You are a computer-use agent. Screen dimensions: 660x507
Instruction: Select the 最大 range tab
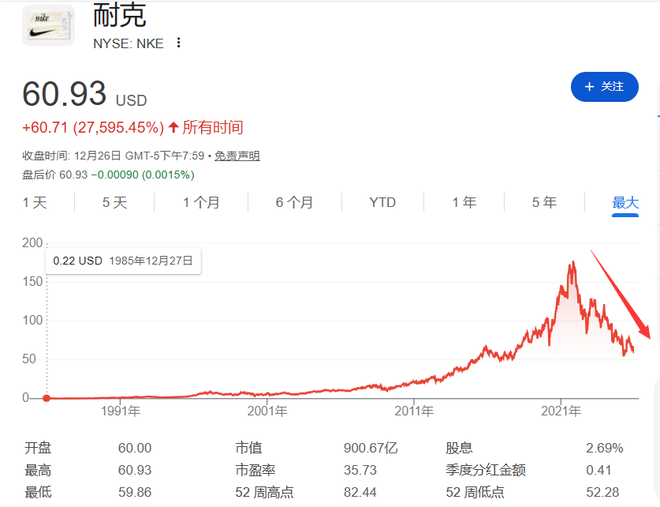coord(625,202)
